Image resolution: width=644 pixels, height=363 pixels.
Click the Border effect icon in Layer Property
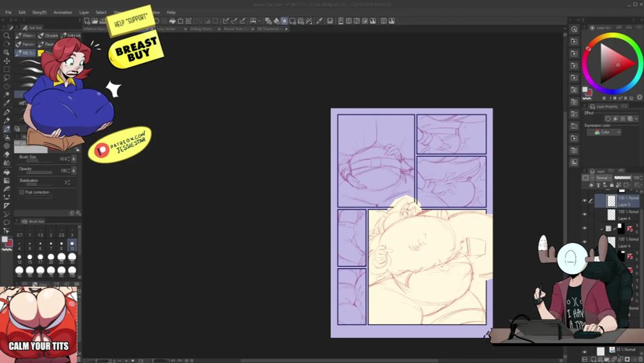coord(609,119)
